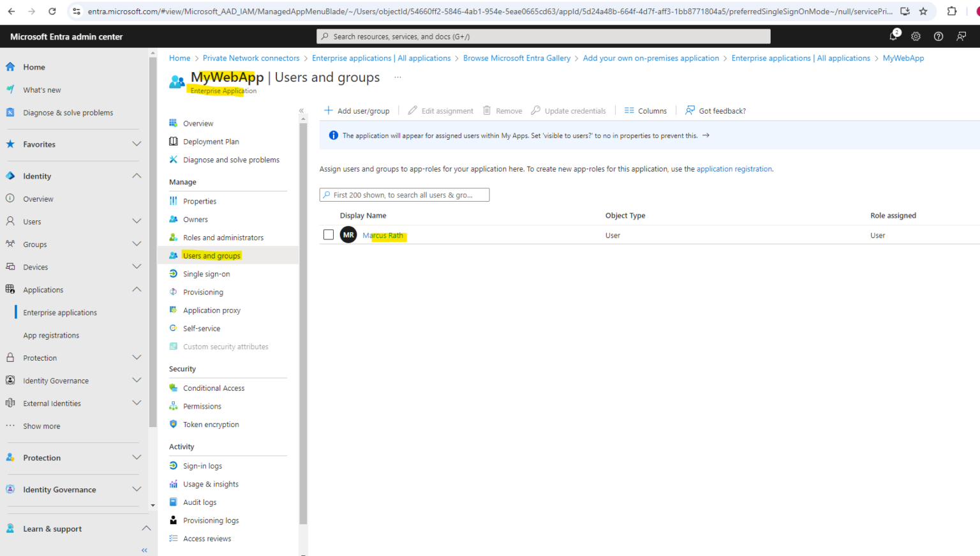The width and height of the screenshot is (980, 556).
Task: Open the Application proxy icon
Action: point(173,310)
